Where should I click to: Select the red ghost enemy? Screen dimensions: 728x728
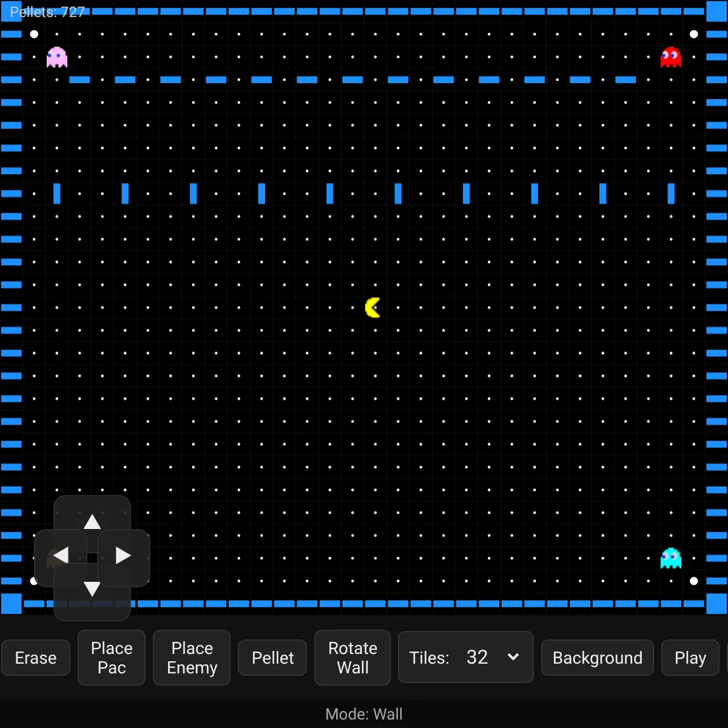click(x=671, y=57)
